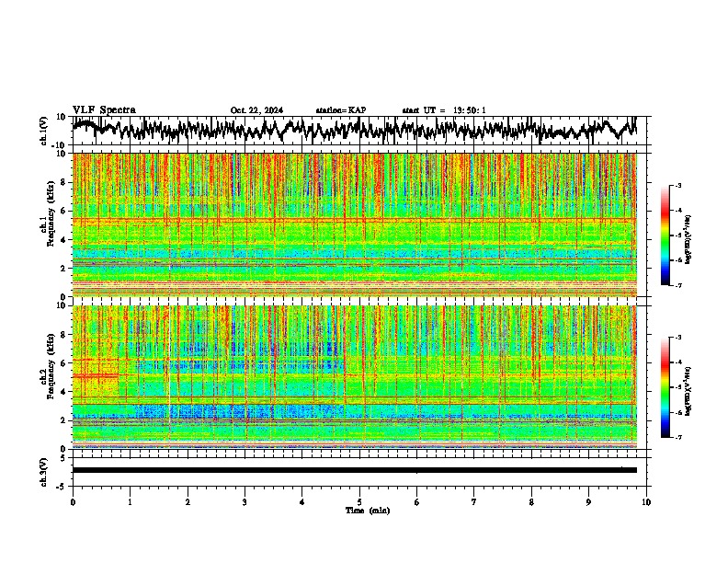Click time axis tick label "9"
This screenshot has width=728, height=563.
[x=588, y=502]
